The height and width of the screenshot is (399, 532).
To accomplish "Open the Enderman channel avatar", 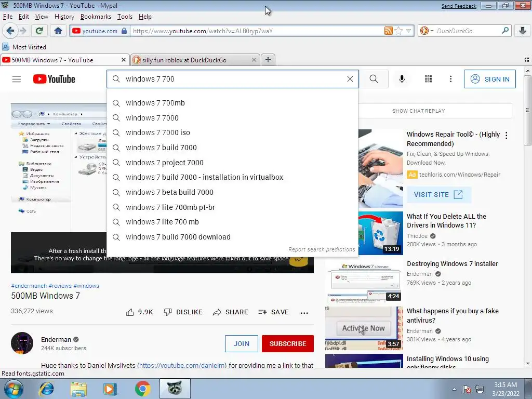I will click(x=22, y=343).
